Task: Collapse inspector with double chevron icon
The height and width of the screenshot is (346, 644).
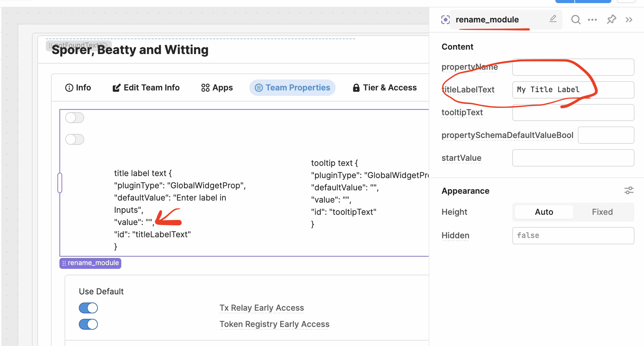Action: (629, 20)
